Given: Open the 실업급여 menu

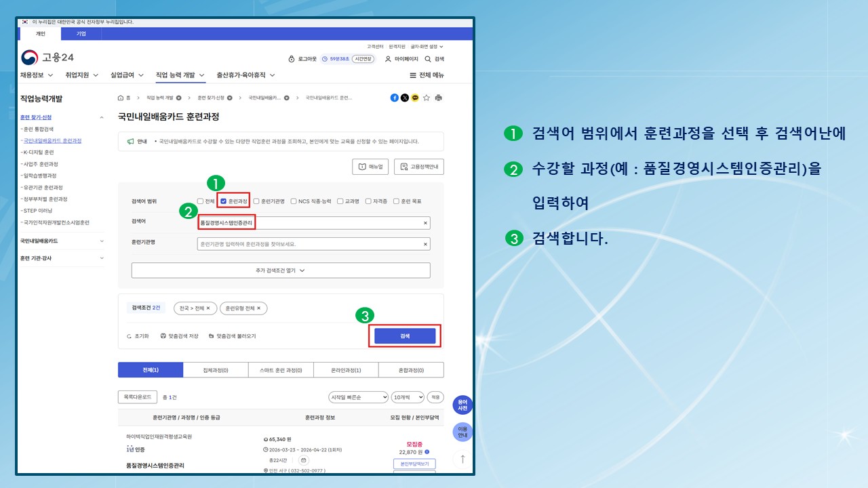Looking at the screenshot, I should click(x=127, y=75).
